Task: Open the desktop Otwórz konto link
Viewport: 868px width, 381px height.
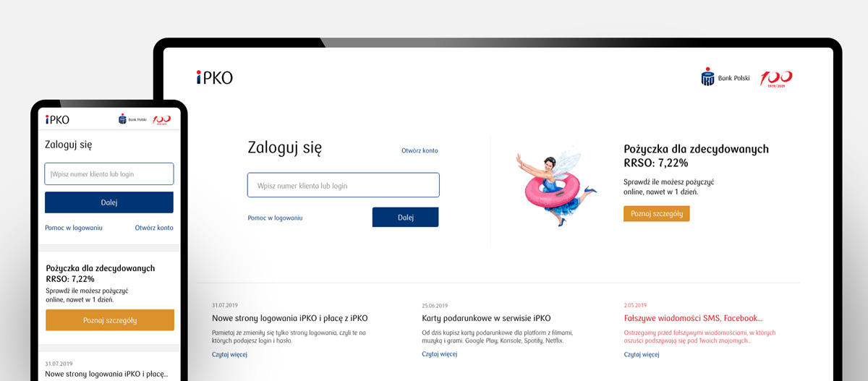Action: tap(420, 151)
